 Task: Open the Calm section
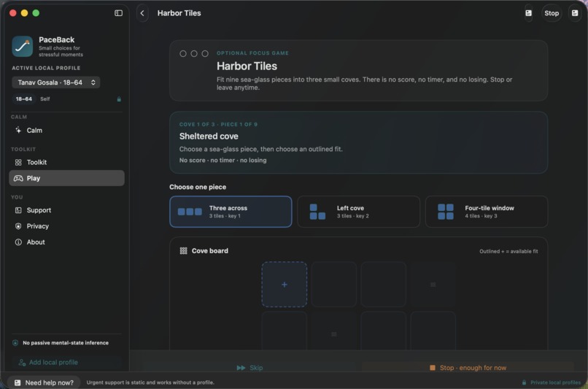66,130
